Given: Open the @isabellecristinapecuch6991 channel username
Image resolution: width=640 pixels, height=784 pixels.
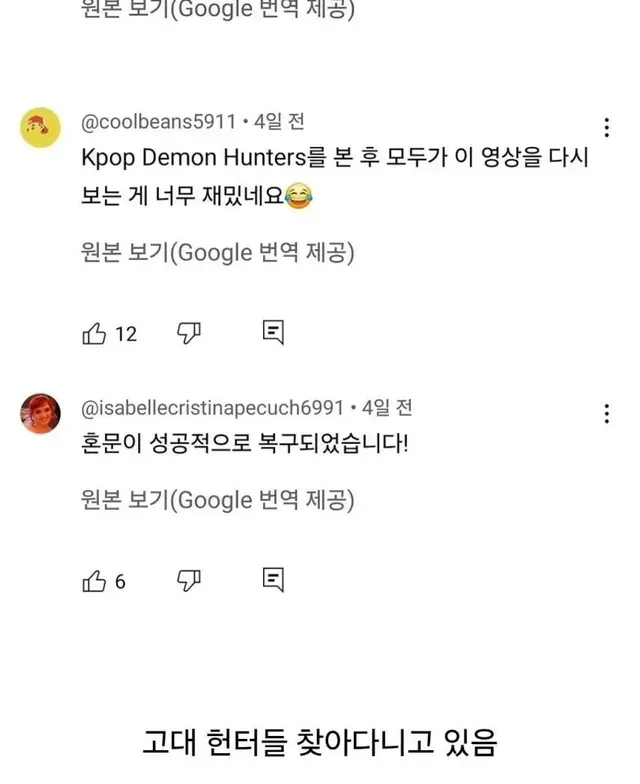Looking at the screenshot, I should click(x=215, y=408).
